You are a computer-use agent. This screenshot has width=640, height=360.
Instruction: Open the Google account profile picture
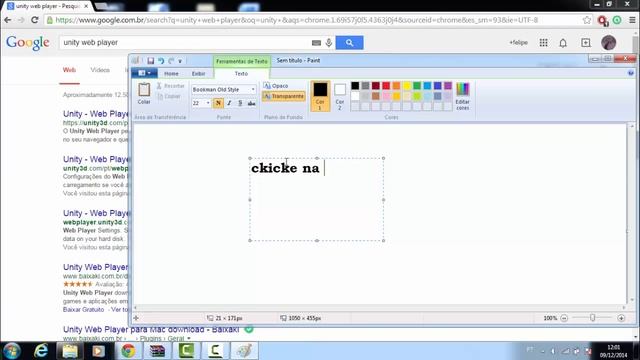609,42
